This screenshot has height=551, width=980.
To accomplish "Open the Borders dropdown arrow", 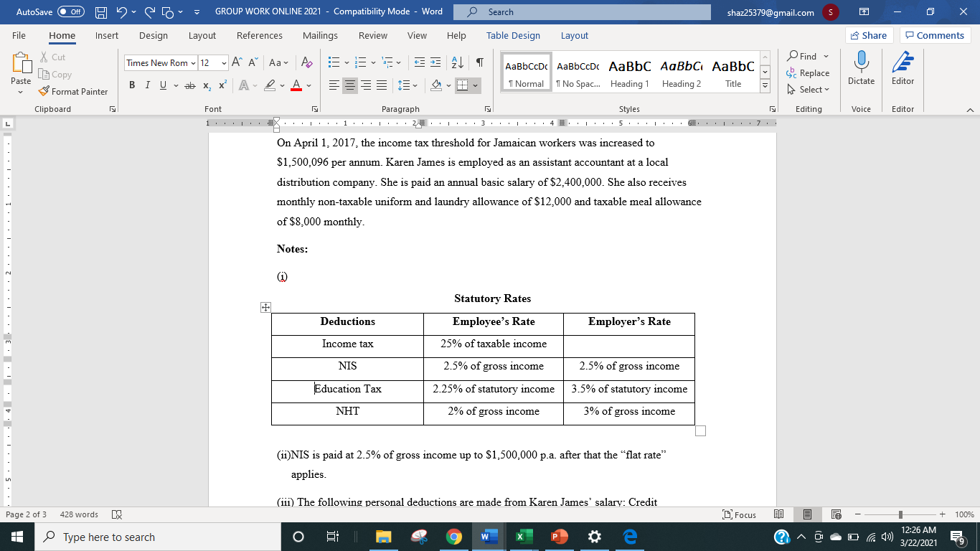I will 475,85.
